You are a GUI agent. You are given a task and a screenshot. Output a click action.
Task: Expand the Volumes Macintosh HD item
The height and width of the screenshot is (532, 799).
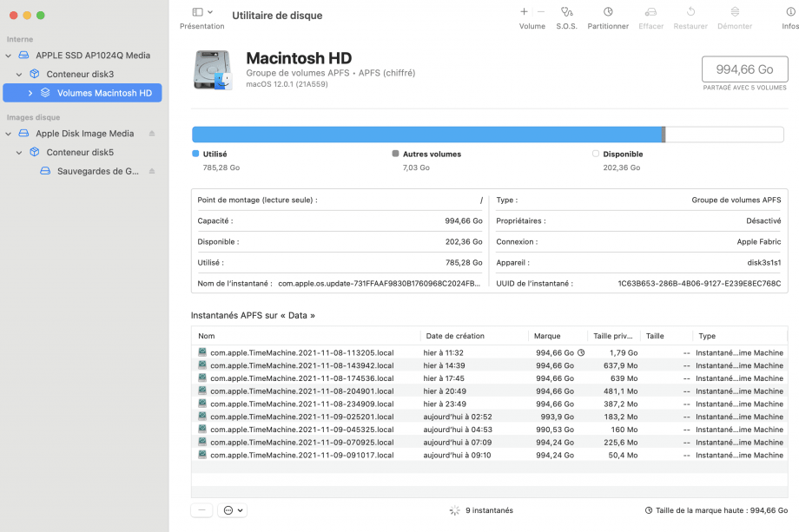click(x=30, y=93)
